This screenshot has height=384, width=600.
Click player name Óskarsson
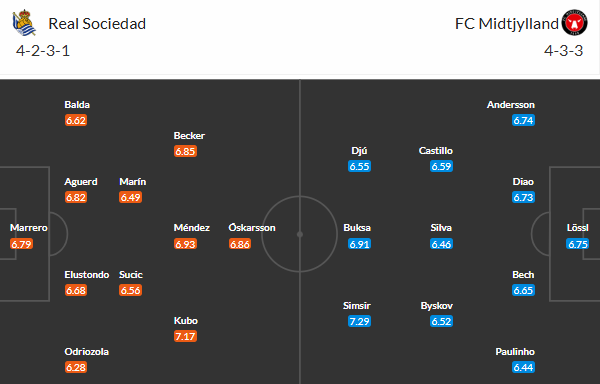tap(252, 228)
